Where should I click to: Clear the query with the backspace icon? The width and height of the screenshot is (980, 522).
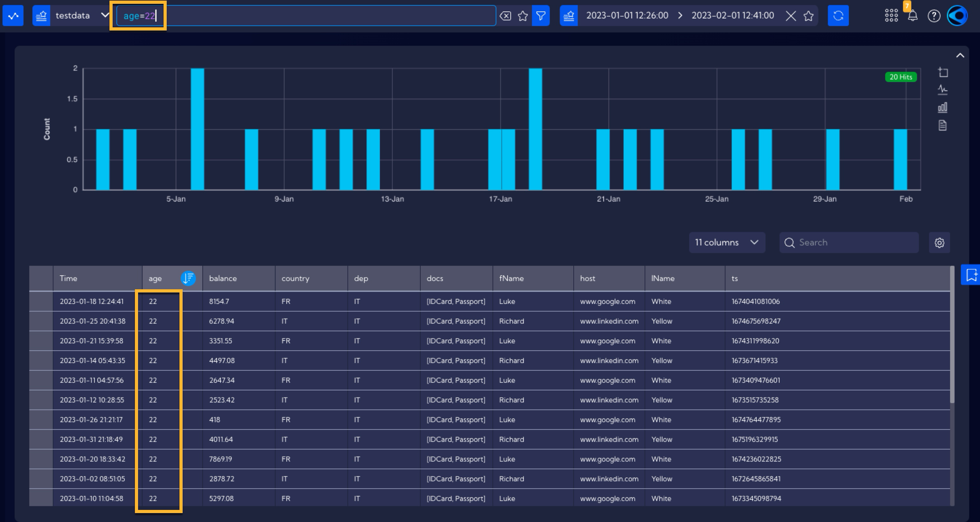click(505, 16)
